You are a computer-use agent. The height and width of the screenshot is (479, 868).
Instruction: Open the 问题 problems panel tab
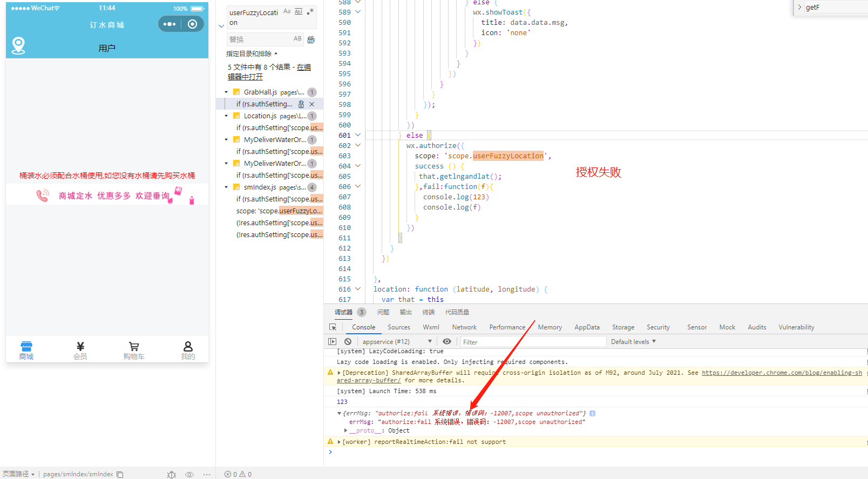pos(383,312)
